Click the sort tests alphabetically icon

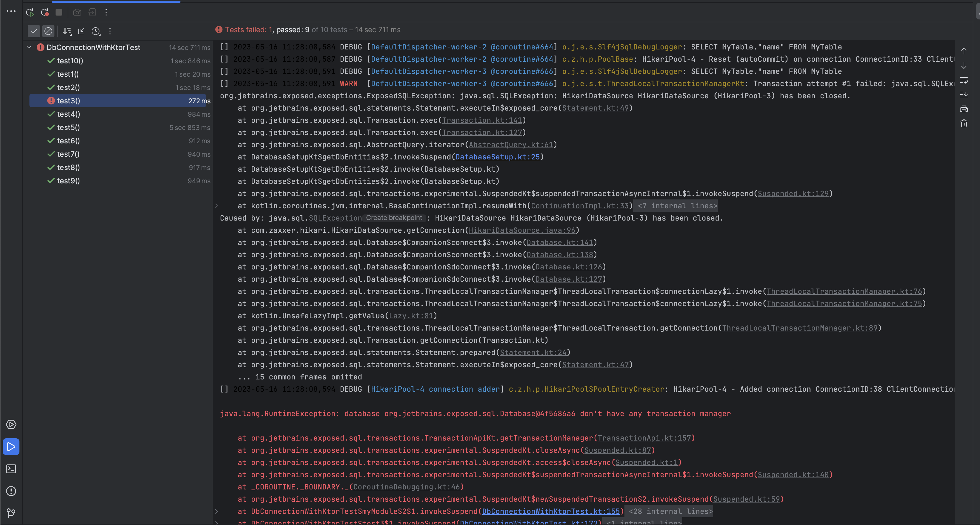coord(67,31)
